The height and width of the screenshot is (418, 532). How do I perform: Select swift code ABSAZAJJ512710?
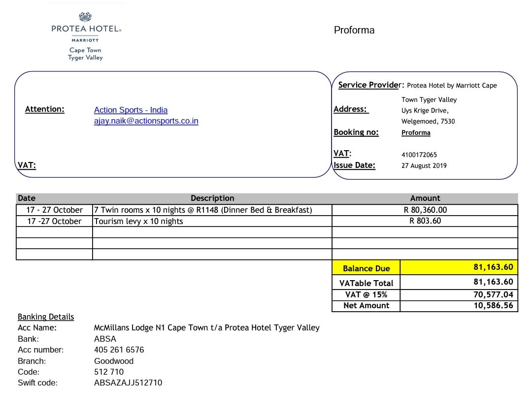click(x=128, y=383)
